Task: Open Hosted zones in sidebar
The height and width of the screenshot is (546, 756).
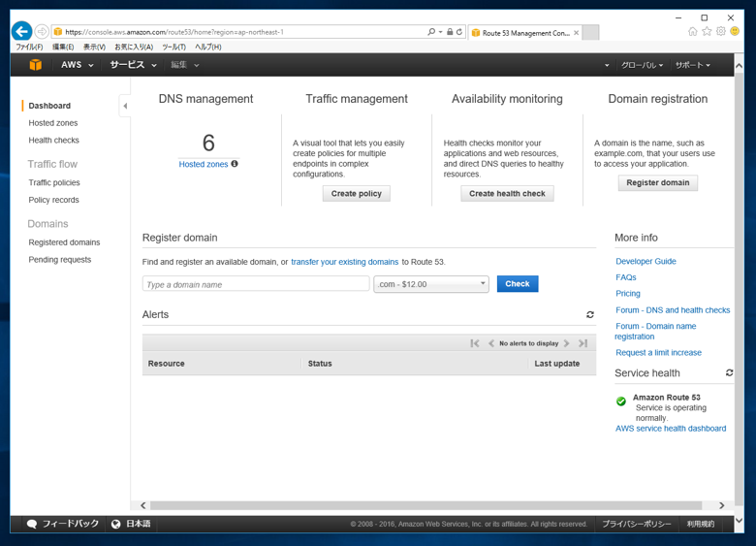Action: coord(53,123)
